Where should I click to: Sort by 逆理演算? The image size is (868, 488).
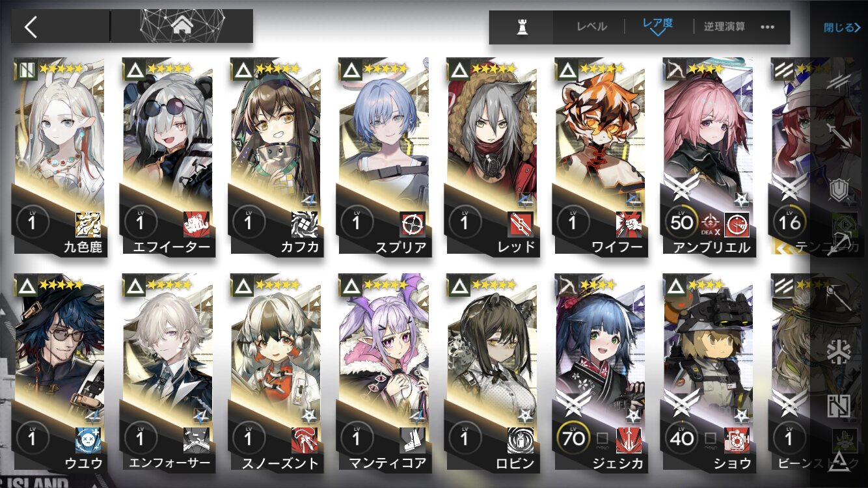coord(724,27)
